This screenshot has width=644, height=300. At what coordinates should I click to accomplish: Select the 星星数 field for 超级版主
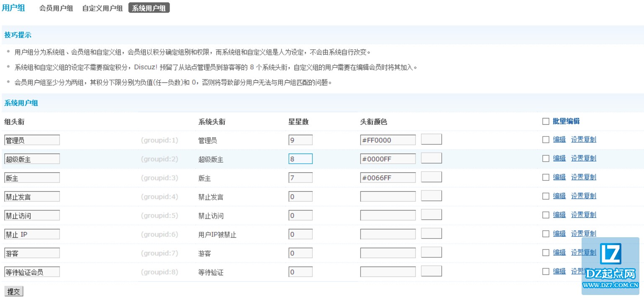pos(300,158)
